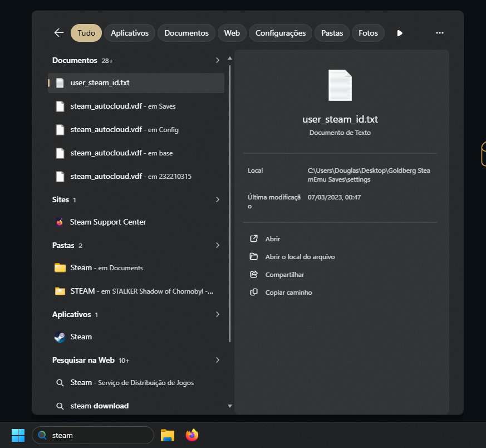Search web for Steam Serviço de Distribuição
Screen dimensions: 486x448
136,383
